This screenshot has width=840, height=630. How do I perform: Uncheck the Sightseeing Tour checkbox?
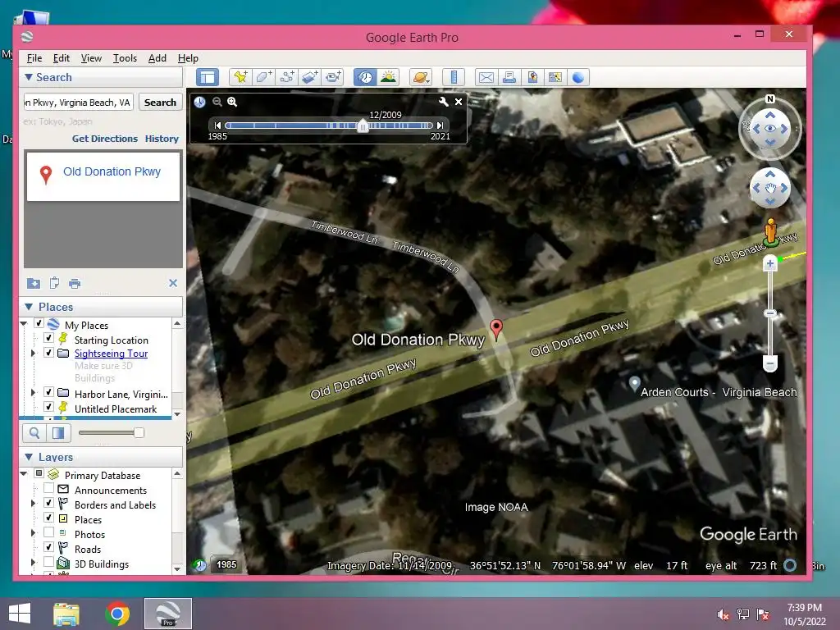(x=48, y=353)
